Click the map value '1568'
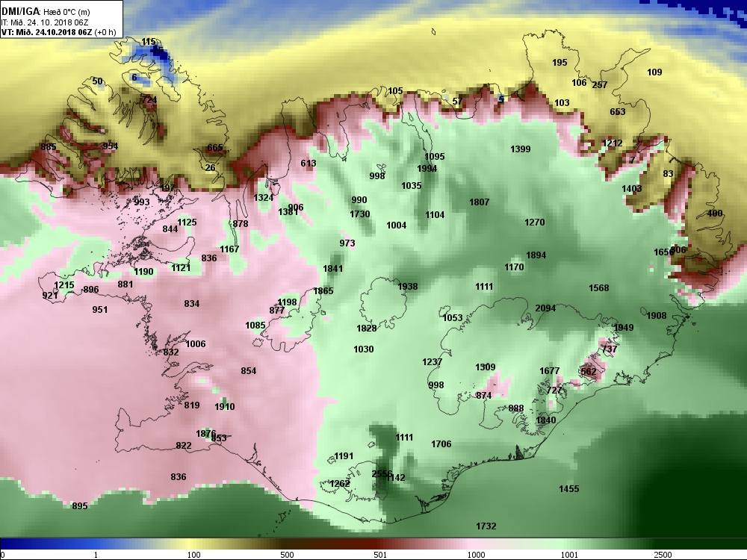 [599, 287]
